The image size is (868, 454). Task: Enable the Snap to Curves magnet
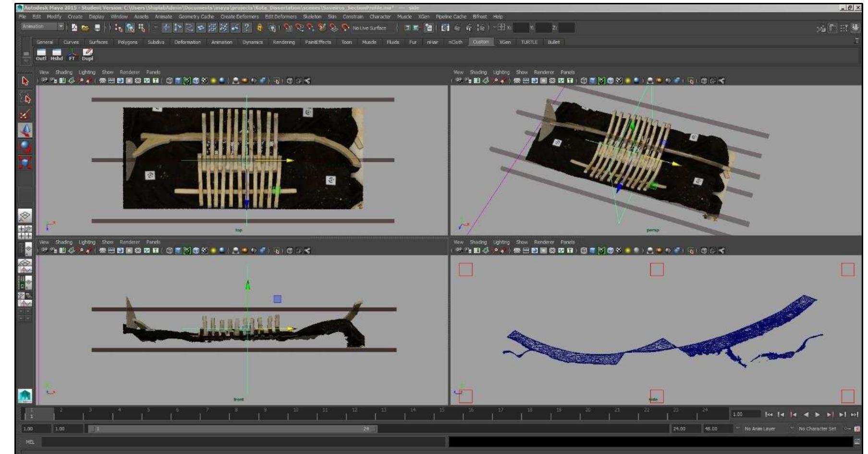(x=301, y=28)
